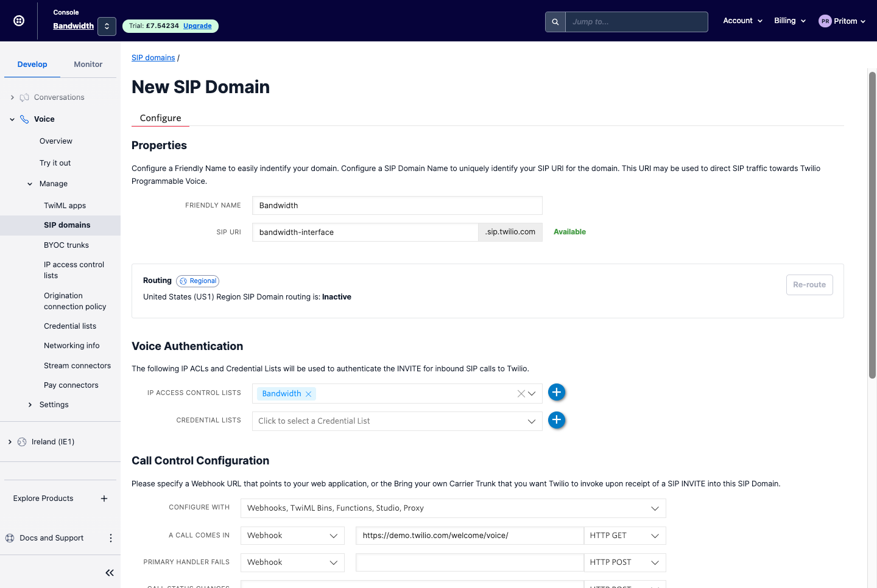This screenshot has width=877, height=588.
Task: Open Credential lists in sidebar
Action: click(x=70, y=326)
